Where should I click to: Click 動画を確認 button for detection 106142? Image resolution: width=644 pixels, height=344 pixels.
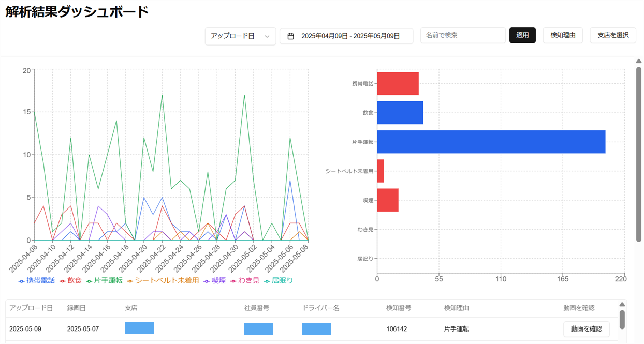pyautogui.click(x=586, y=329)
